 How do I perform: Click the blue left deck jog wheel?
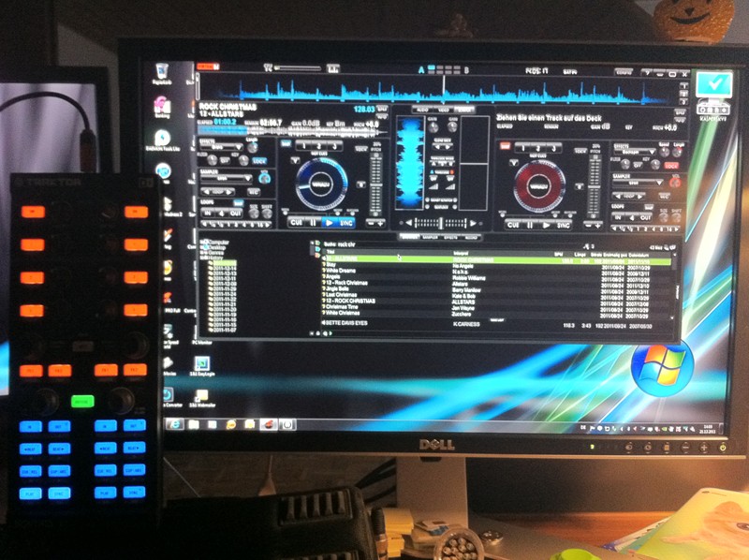(320, 181)
